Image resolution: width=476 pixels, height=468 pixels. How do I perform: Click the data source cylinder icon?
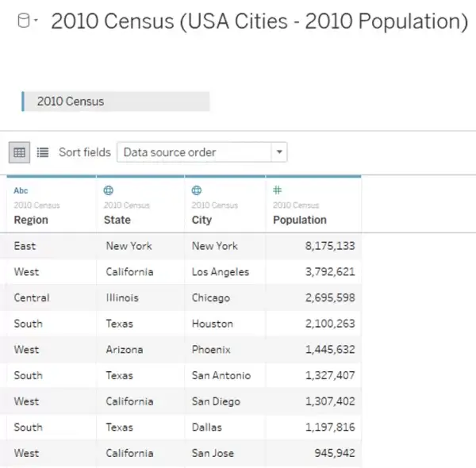23,21
